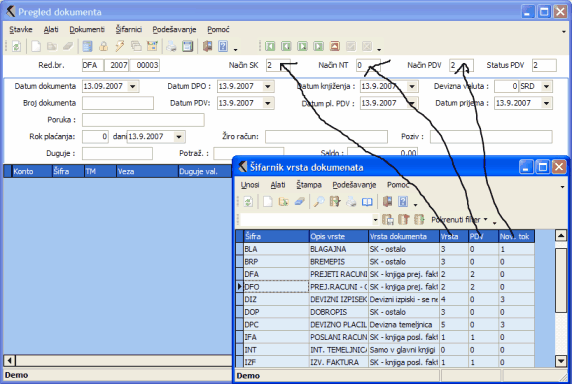This screenshot has width=572, height=384.
Task: Open the Šifarnici menu
Action: click(129, 30)
